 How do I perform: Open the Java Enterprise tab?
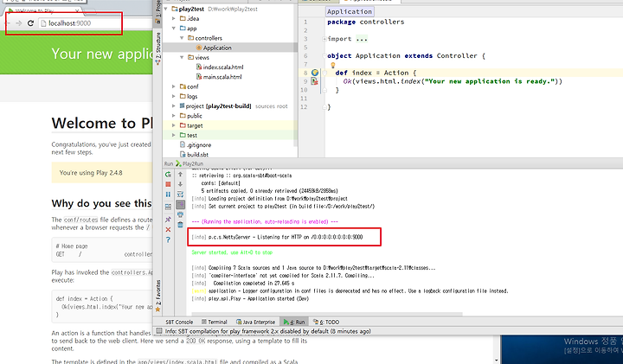(255, 322)
